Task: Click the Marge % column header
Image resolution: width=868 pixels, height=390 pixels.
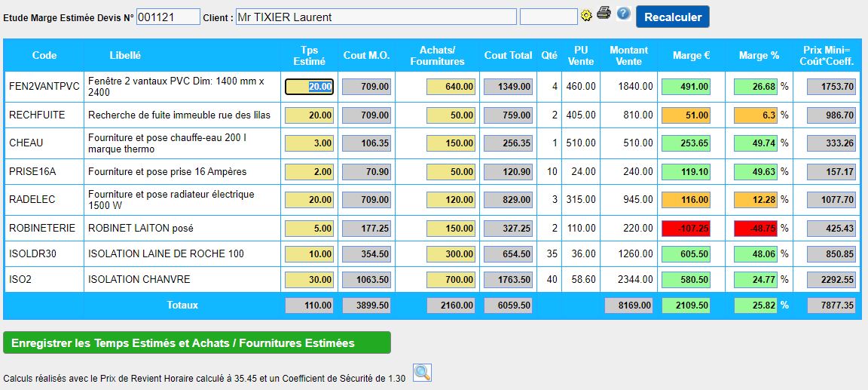Action: pyautogui.click(x=759, y=55)
